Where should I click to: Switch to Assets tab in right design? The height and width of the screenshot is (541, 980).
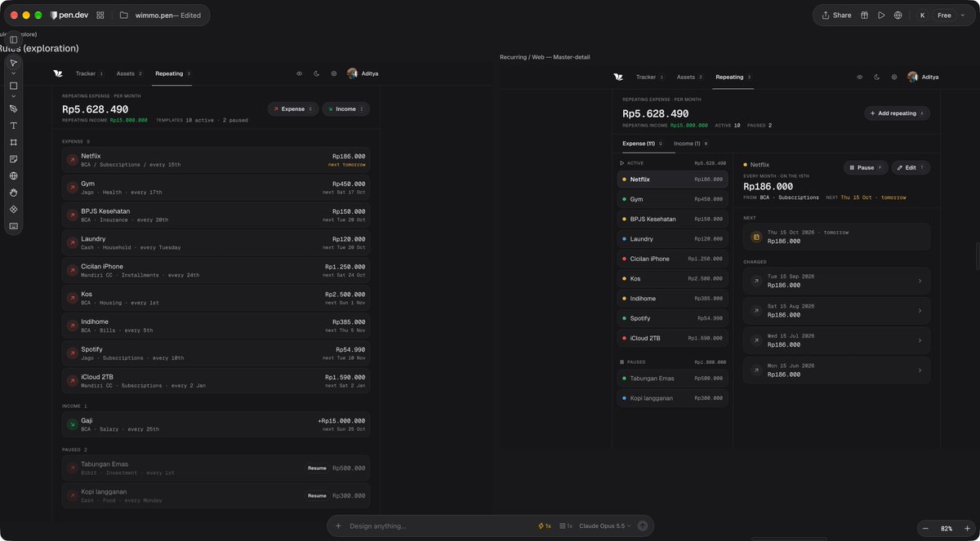689,77
